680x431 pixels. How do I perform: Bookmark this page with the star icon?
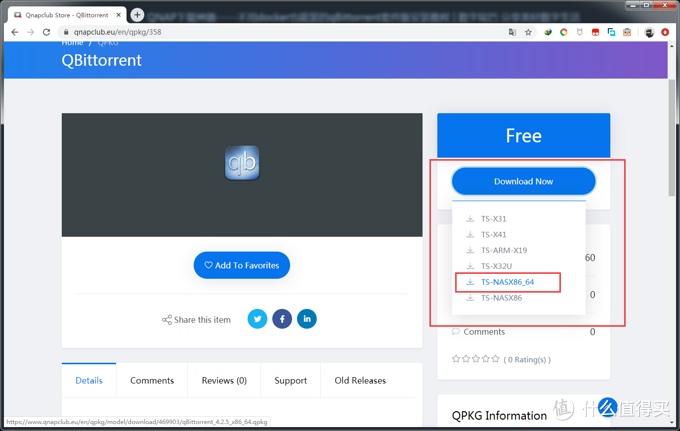(528, 32)
